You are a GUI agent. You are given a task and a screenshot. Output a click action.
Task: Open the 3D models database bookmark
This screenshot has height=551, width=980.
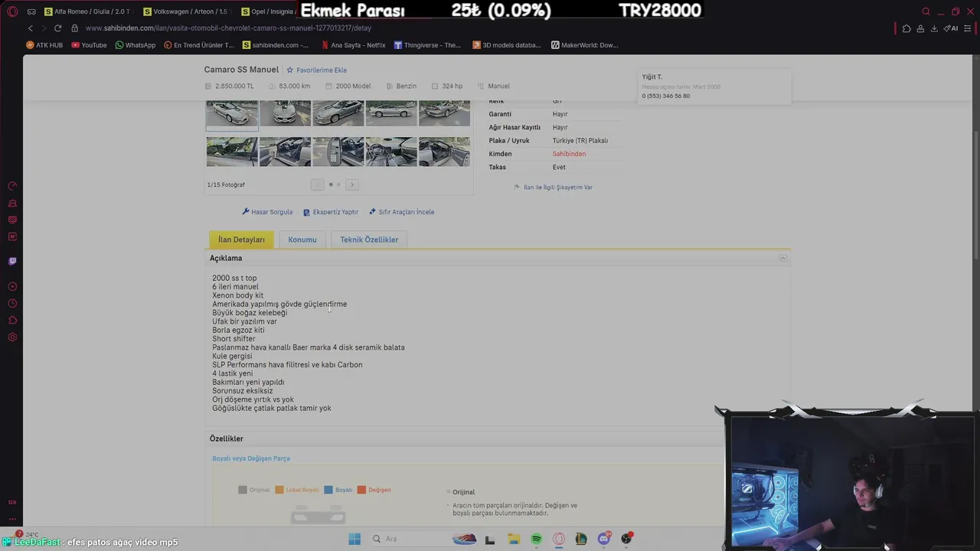tap(507, 45)
